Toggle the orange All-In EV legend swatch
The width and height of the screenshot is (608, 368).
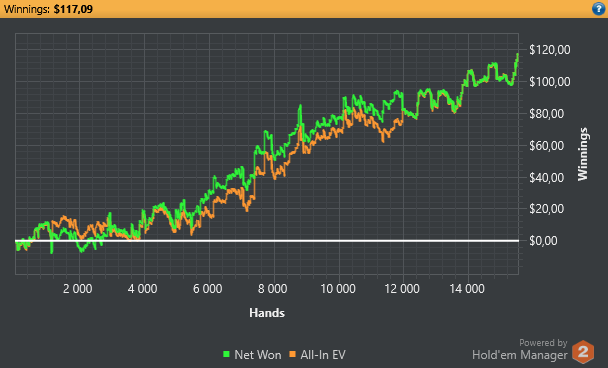point(292,354)
